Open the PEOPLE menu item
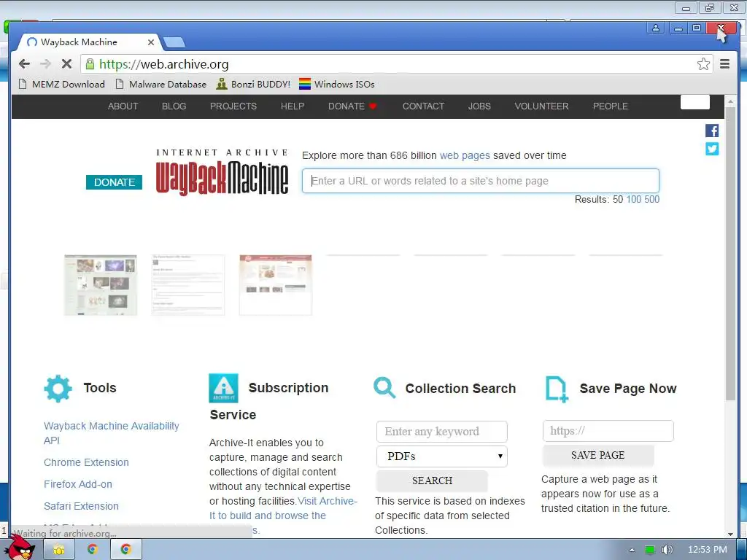This screenshot has height=560, width=747. (x=611, y=106)
